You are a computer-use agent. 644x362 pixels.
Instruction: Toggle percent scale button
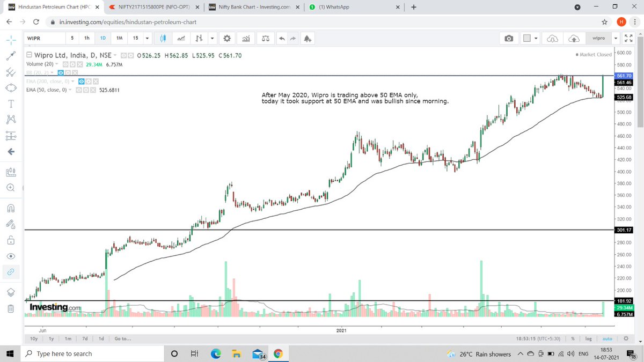(573, 338)
